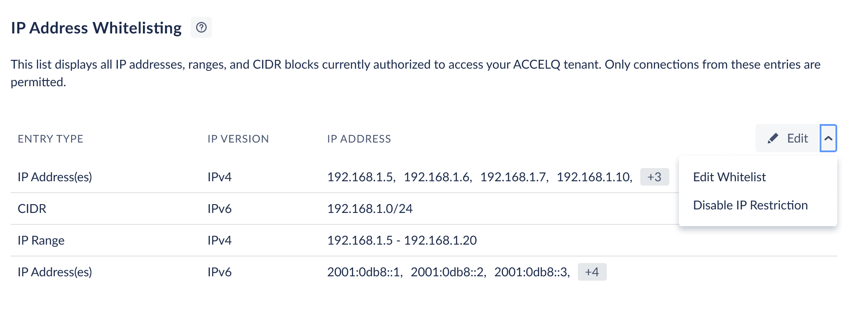Image resolution: width=868 pixels, height=315 pixels.
Task: Open the help question-mark icon
Action: point(201,27)
